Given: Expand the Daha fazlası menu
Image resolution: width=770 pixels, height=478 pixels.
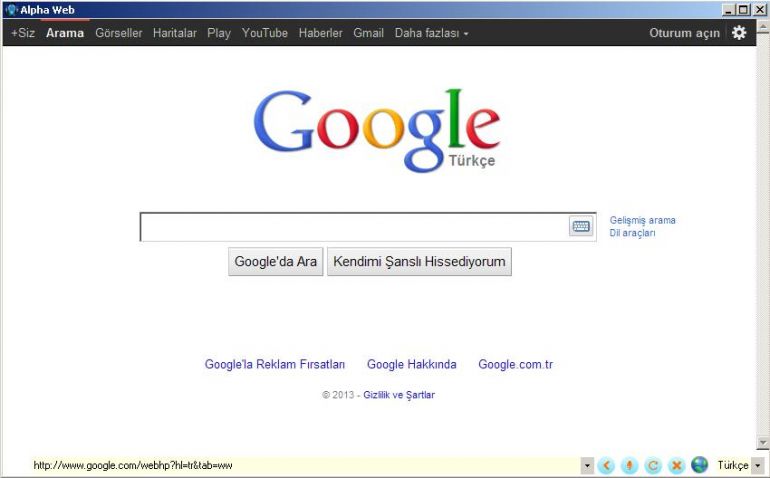Looking at the screenshot, I should 431,33.
